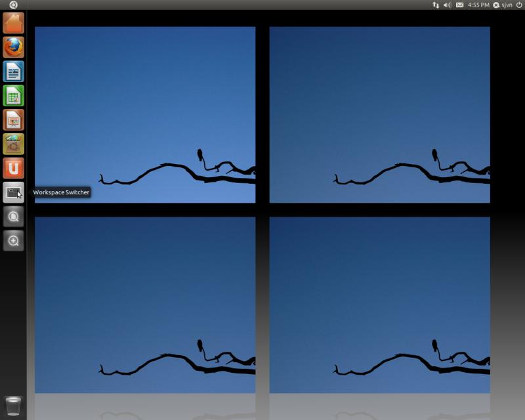Screen dimensions: 525x420
Task: Launch LibreOffice Writer
Action: [x=12, y=70]
